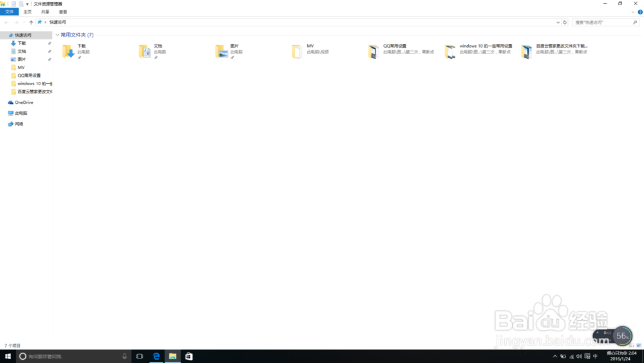
Task: Select the 图片 folder icon in the file list
Action: pos(222,52)
